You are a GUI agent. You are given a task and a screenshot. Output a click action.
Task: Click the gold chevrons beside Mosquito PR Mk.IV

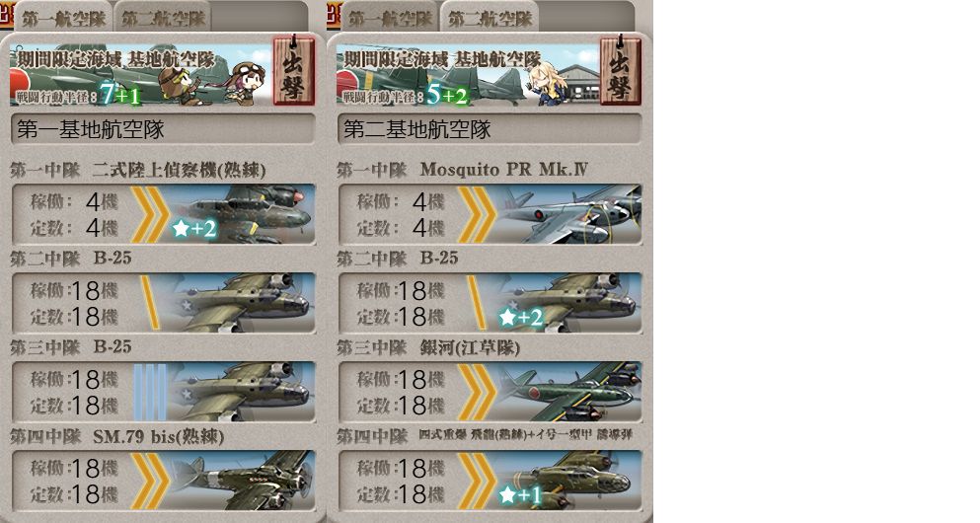(x=477, y=214)
